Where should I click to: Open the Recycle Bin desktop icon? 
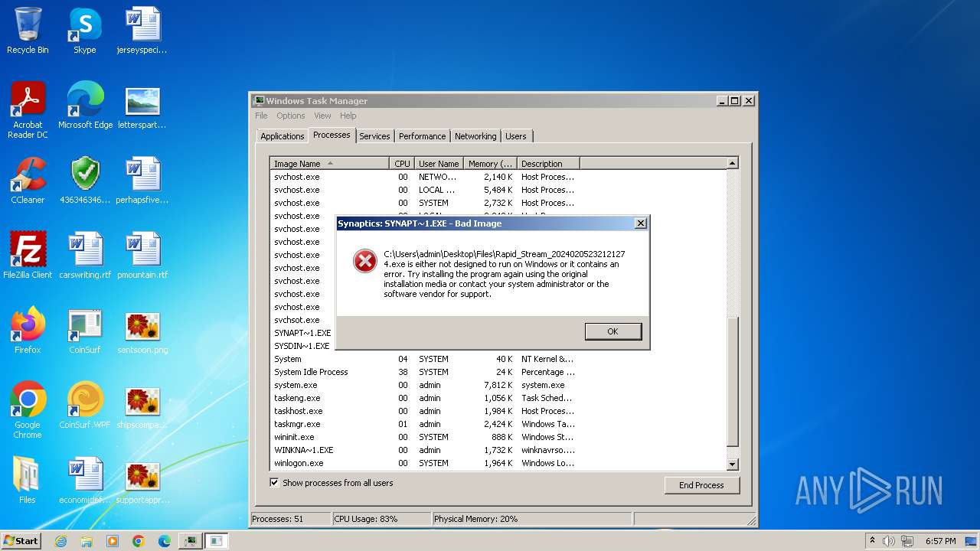(28, 31)
